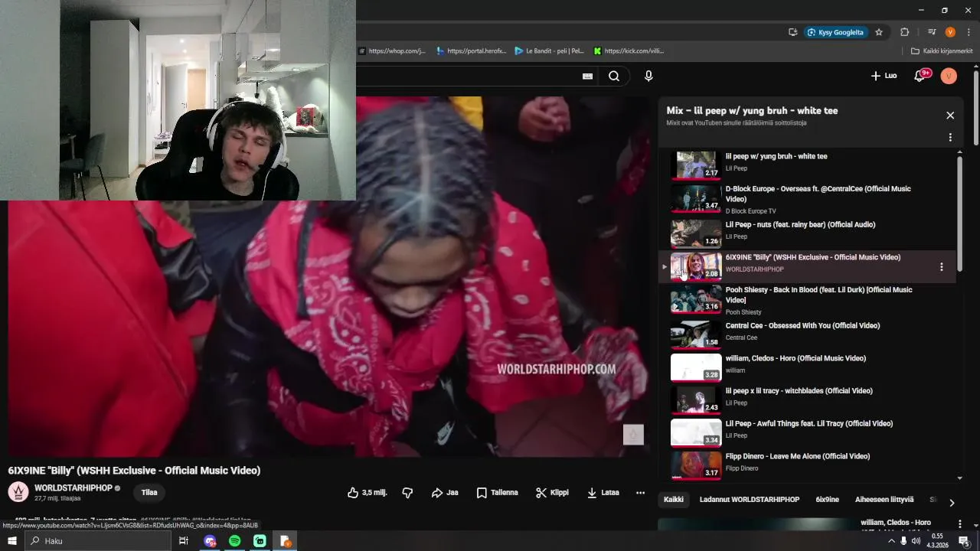Play william, Cledos - Horo playlist thumbnail
This screenshot has width=980, height=551.
pyautogui.click(x=696, y=367)
